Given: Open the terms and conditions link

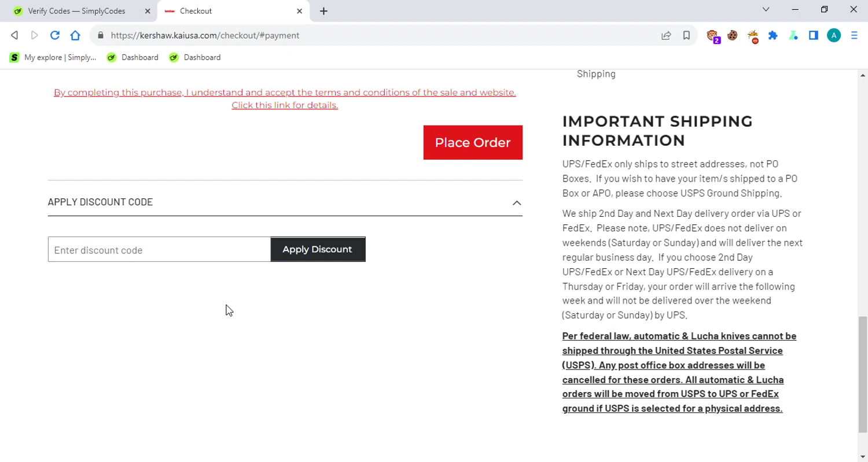Looking at the screenshot, I should tap(285, 99).
